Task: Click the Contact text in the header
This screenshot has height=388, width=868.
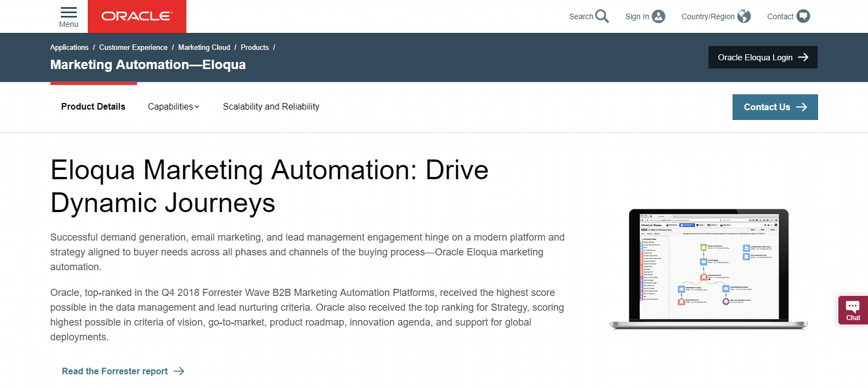Action: [780, 16]
